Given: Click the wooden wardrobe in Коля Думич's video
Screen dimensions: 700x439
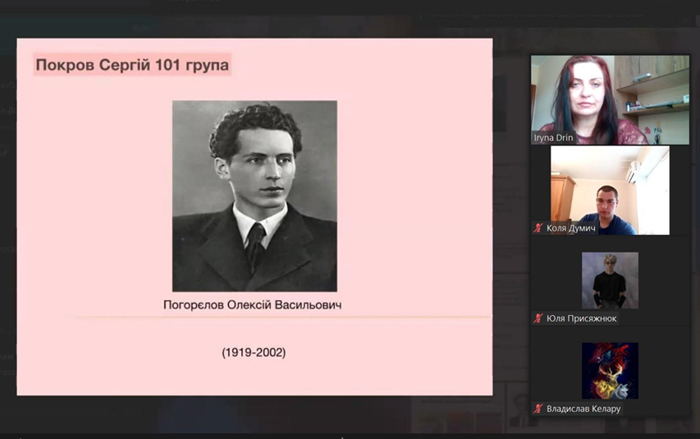Looking at the screenshot, I should pos(562,198).
